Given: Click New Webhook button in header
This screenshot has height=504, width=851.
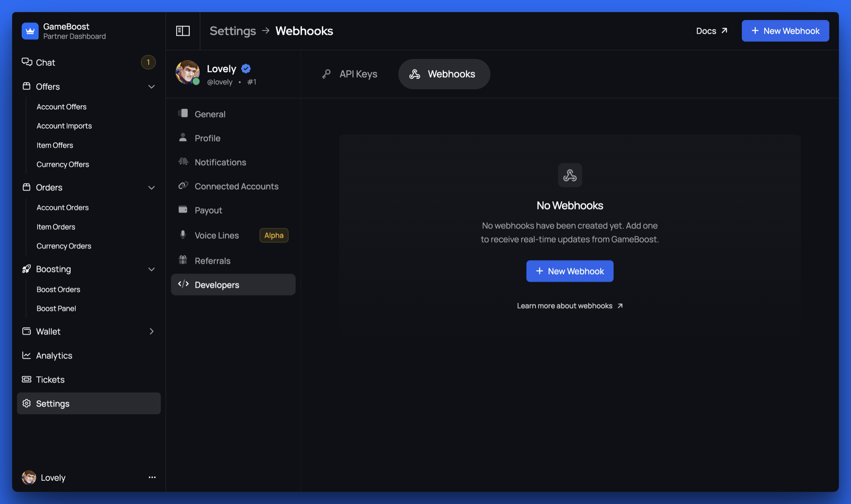Looking at the screenshot, I should pos(785,31).
